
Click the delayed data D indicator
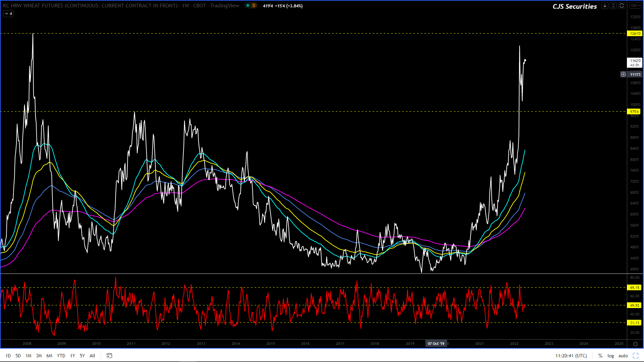click(254, 6)
